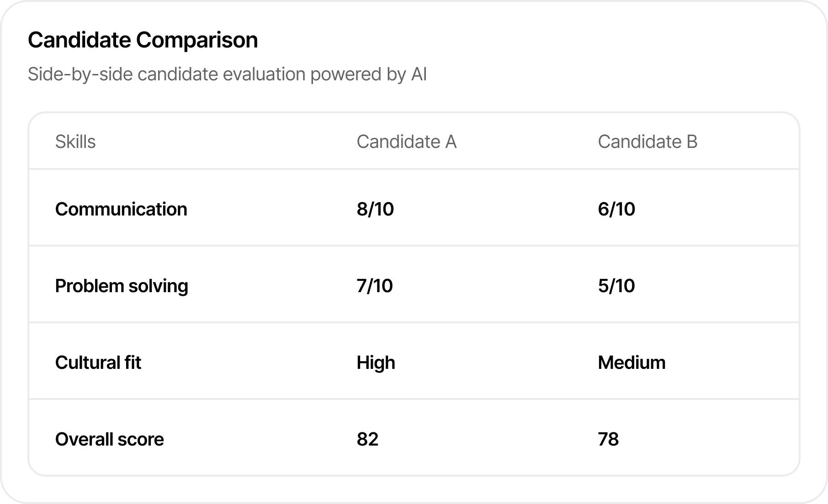Image resolution: width=828 pixels, height=504 pixels.
Task: Click the Problem solving row label
Action: (x=122, y=286)
